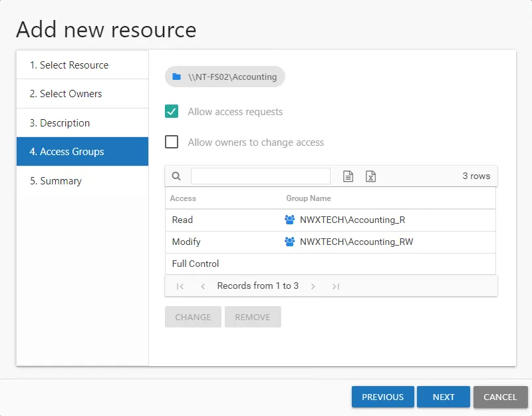
Task: Jump to step 5. Summary
Action: pos(82,180)
